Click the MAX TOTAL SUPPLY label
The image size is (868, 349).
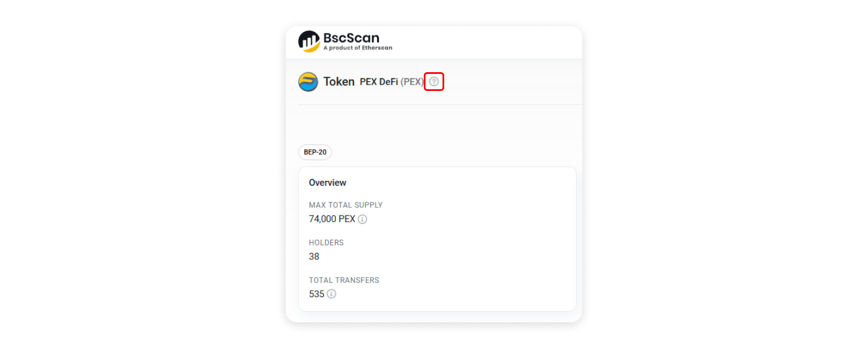(345, 205)
